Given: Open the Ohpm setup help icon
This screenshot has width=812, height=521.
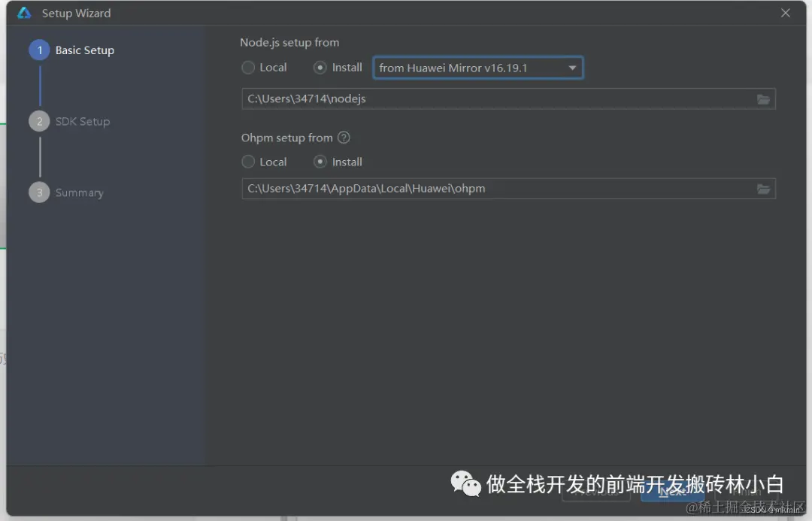Looking at the screenshot, I should [344, 138].
